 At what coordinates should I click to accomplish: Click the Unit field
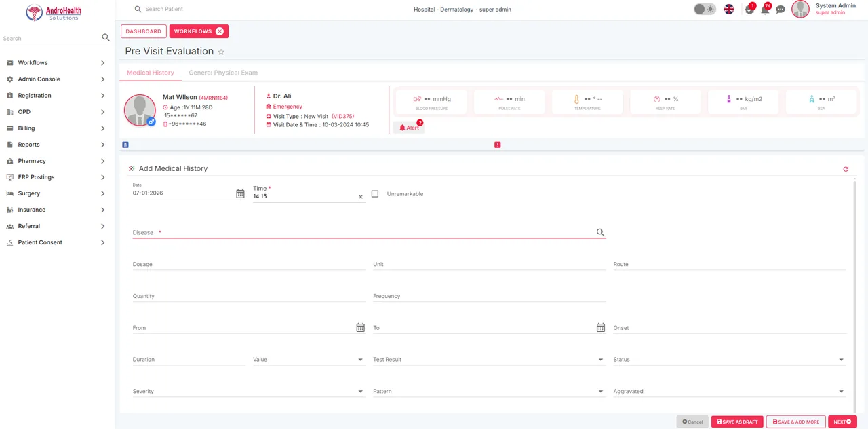point(489,264)
